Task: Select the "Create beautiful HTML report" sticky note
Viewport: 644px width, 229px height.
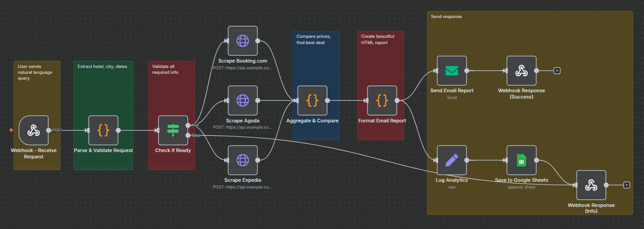Action: pos(381,58)
